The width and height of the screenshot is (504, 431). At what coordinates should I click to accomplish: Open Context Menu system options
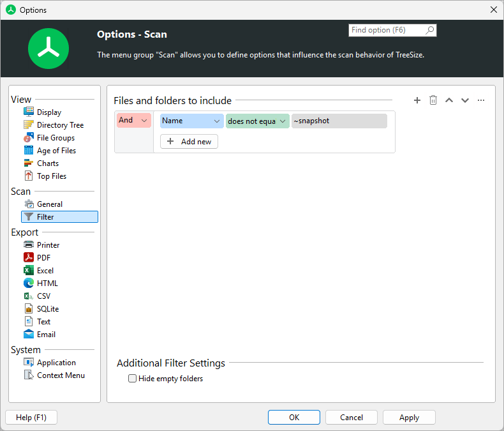(x=61, y=375)
